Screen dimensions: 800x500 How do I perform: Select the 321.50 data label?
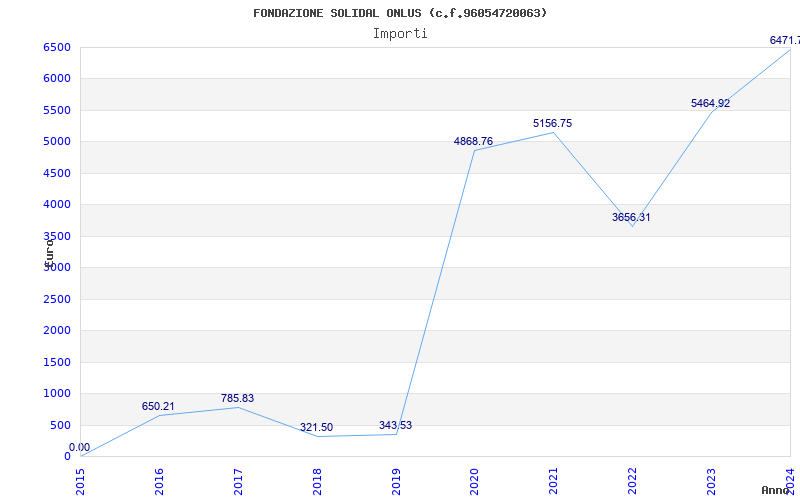[x=316, y=428]
